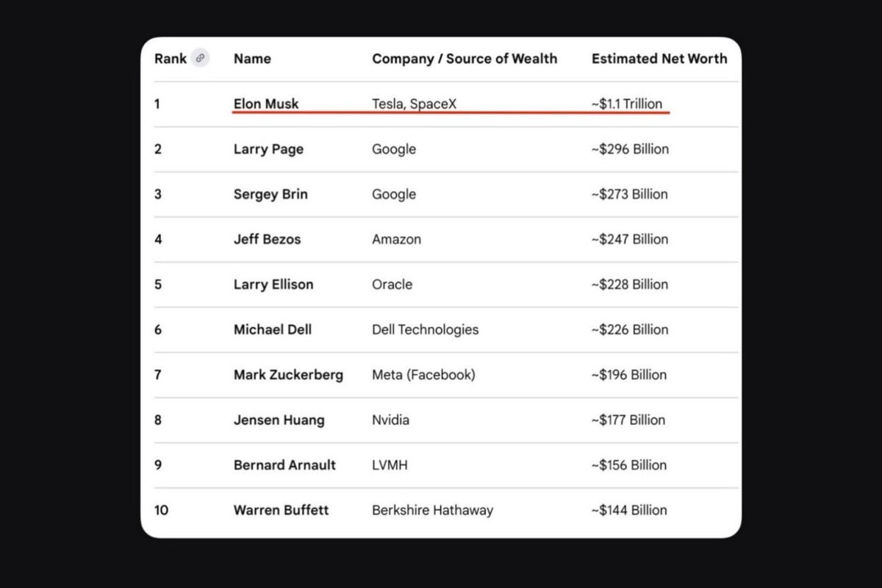
Task: Click the name Larry Ellison
Action: (273, 284)
